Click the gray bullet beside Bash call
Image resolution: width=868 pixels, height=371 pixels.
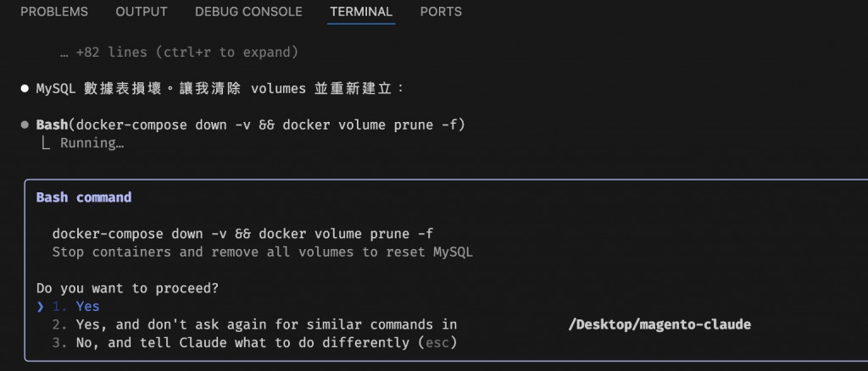[x=25, y=125]
